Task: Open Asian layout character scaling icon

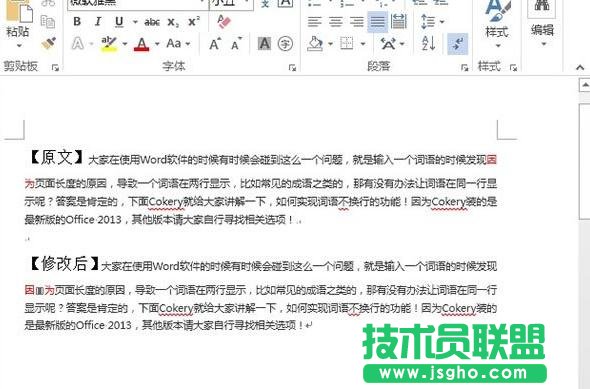Action: (388, 44)
